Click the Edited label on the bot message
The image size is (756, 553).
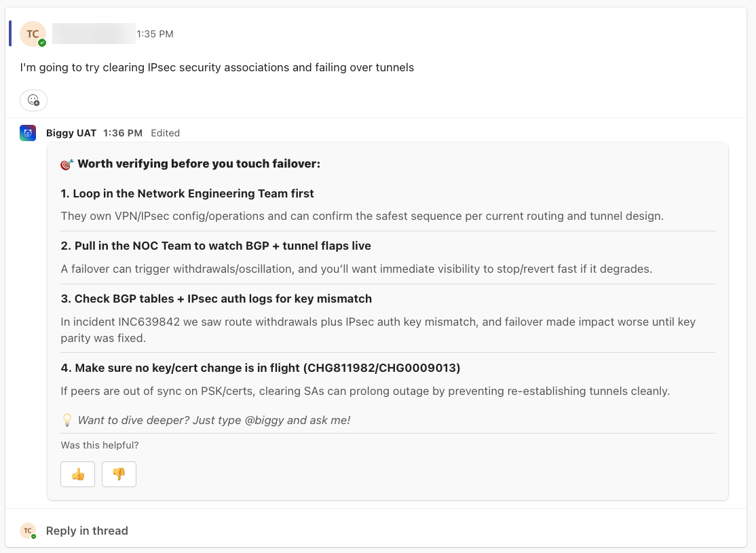(x=165, y=133)
